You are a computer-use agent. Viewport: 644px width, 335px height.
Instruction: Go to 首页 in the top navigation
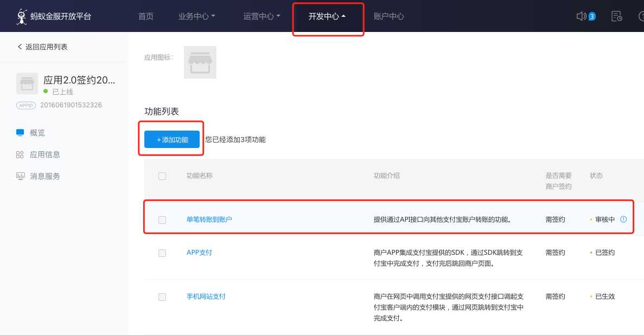[146, 16]
